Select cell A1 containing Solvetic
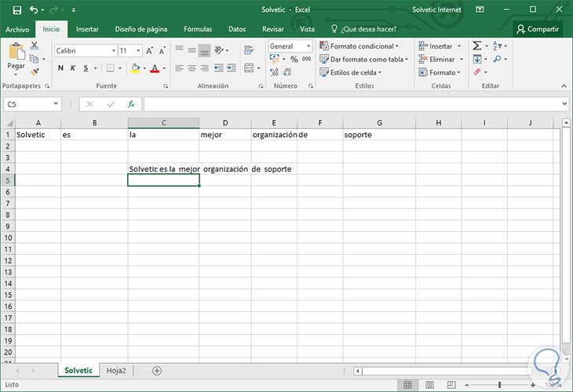The height and width of the screenshot is (392, 573). (x=38, y=135)
